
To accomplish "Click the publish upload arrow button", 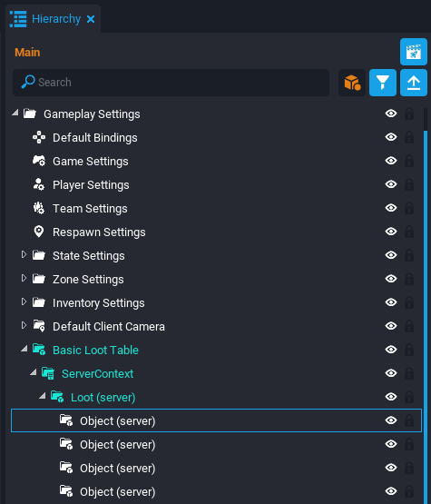I will (414, 83).
